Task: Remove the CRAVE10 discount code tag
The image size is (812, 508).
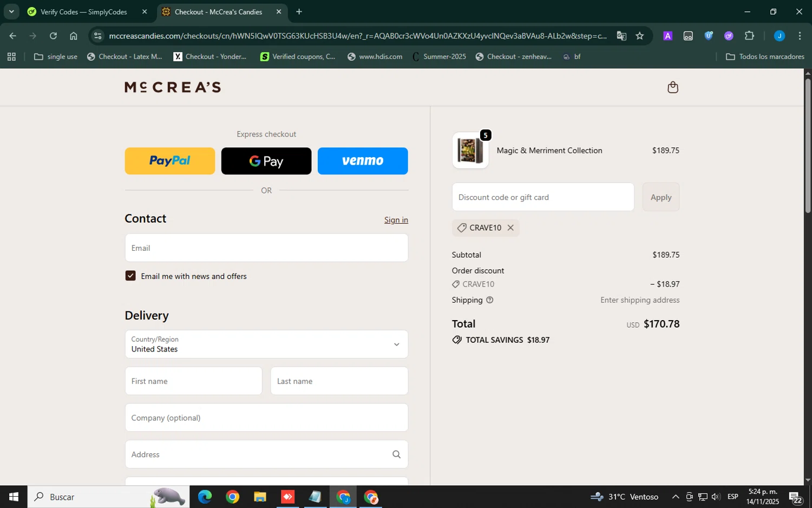Action: pyautogui.click(x=510, y=228)
